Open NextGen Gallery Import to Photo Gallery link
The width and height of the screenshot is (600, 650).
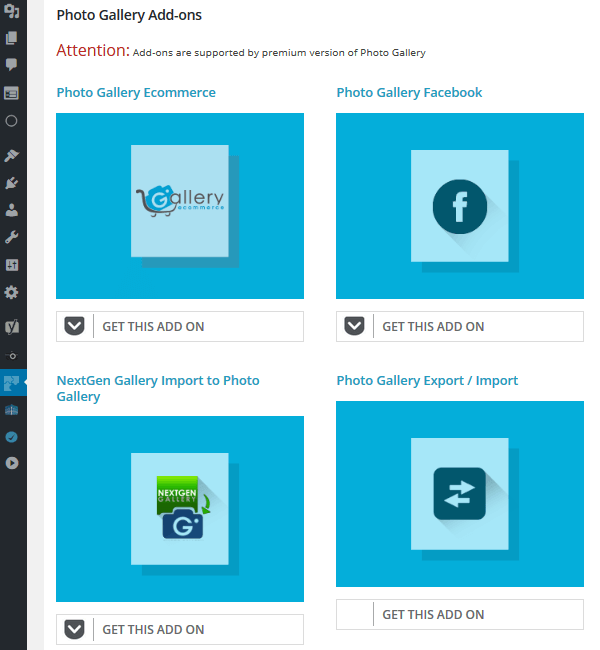click(158, 388)
